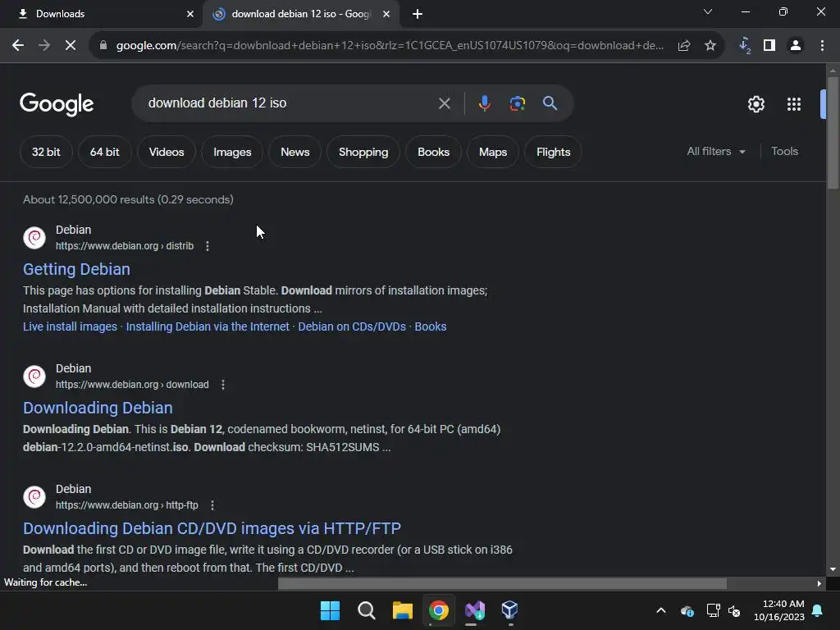Viewport: 840px width, 630px height.
Task: Open the Tools search options
Action: click(x=784, y=152)
